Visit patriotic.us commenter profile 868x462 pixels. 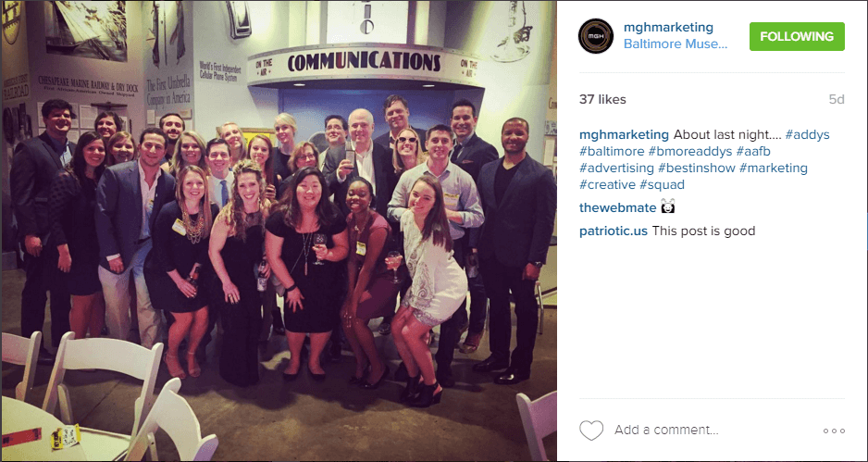614,231
